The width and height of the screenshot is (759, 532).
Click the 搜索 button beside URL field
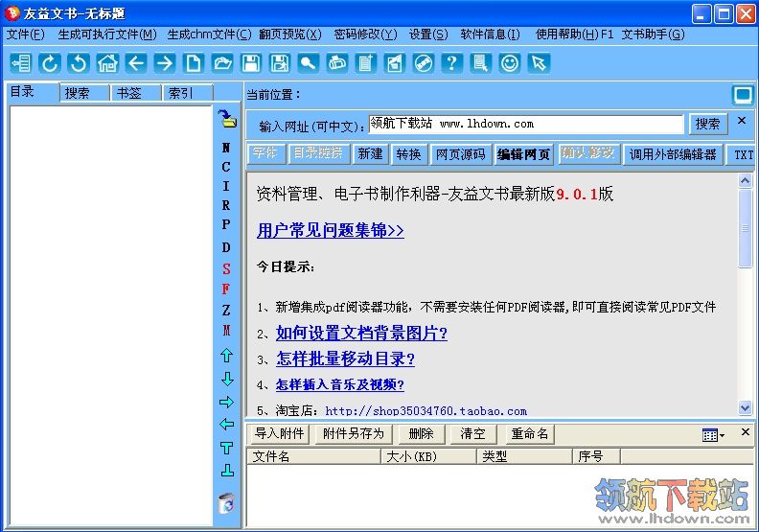[x=708, y=124]
